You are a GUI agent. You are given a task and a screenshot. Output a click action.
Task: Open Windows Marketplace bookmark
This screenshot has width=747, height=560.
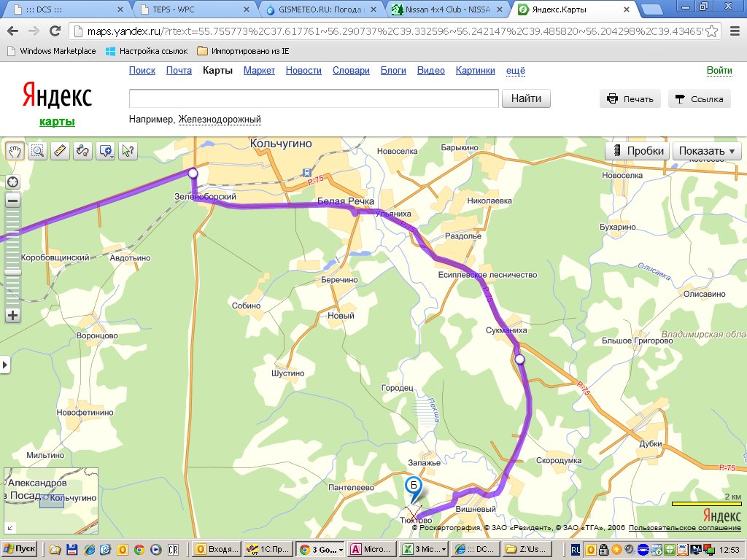[x=52, y=51]
